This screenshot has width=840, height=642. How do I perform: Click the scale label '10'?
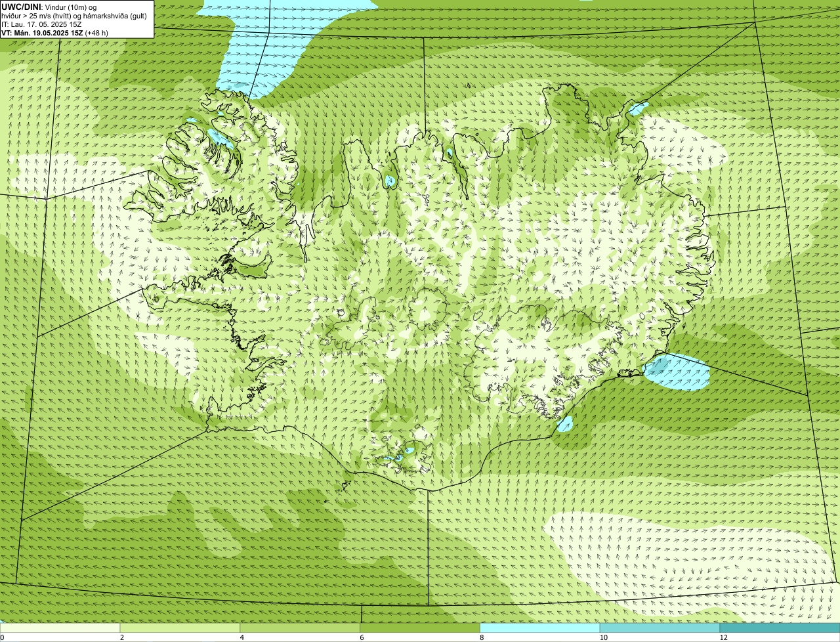(x=602, y=637)
